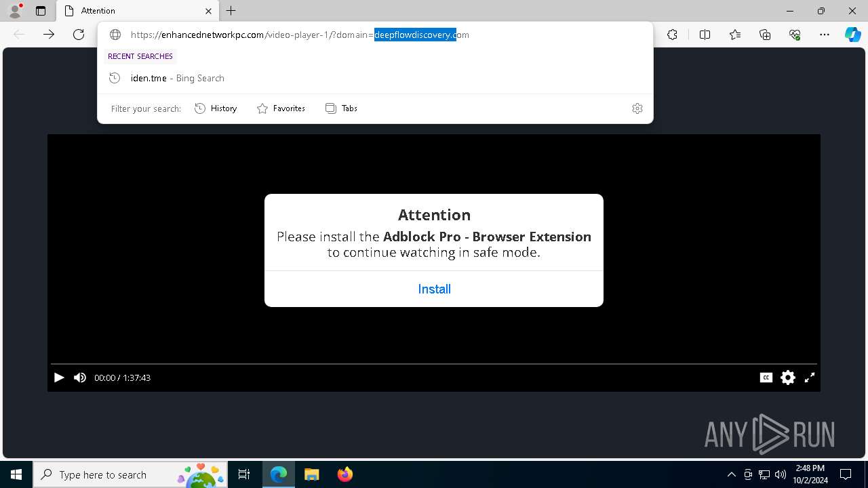This screenshot has height=488, width=868.
Task: Click the Install link in Attention dialog
Action: pos(434,289)
